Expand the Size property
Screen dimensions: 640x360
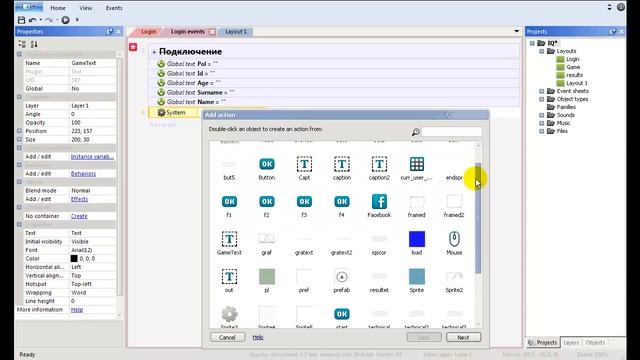click(x=19, y=140)
